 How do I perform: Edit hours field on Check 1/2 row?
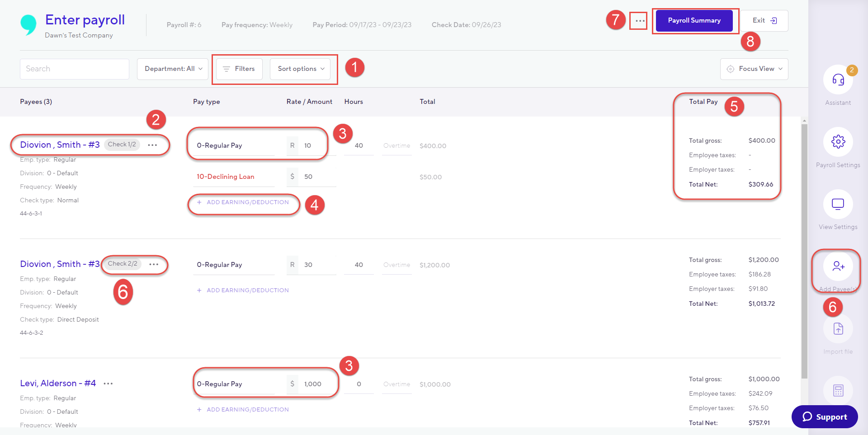pos(359,145)
